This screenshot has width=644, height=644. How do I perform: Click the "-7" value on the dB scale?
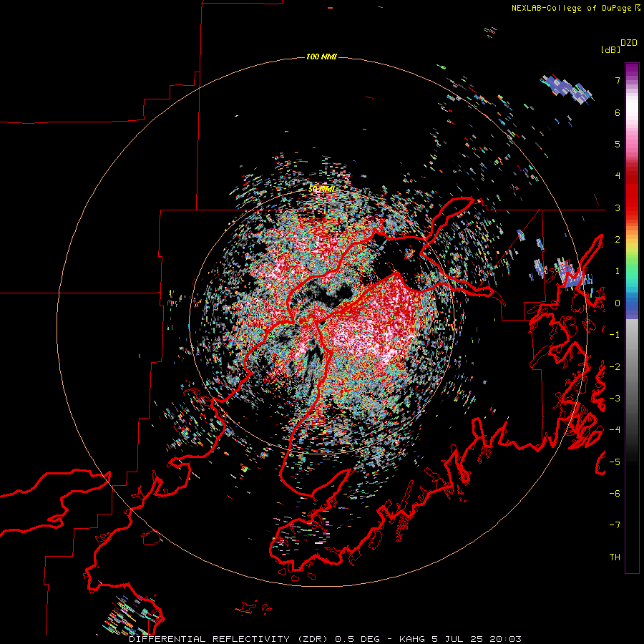615,525
